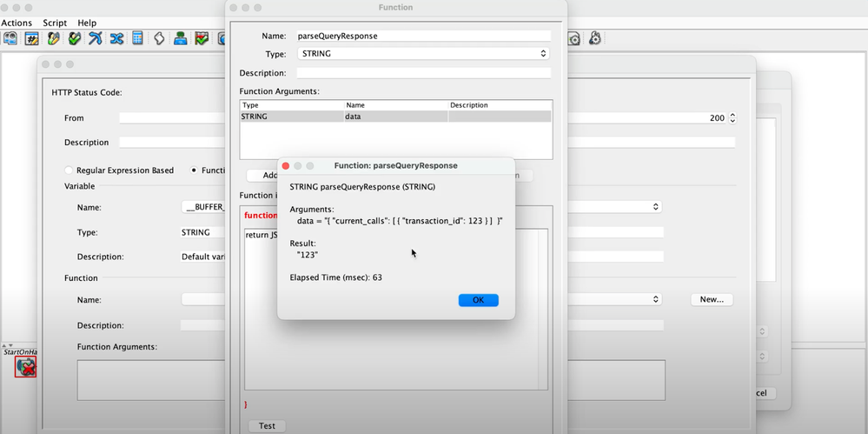
Task: Confirm the parseQueryResponse result with OK
Action: tap(478, 300)
